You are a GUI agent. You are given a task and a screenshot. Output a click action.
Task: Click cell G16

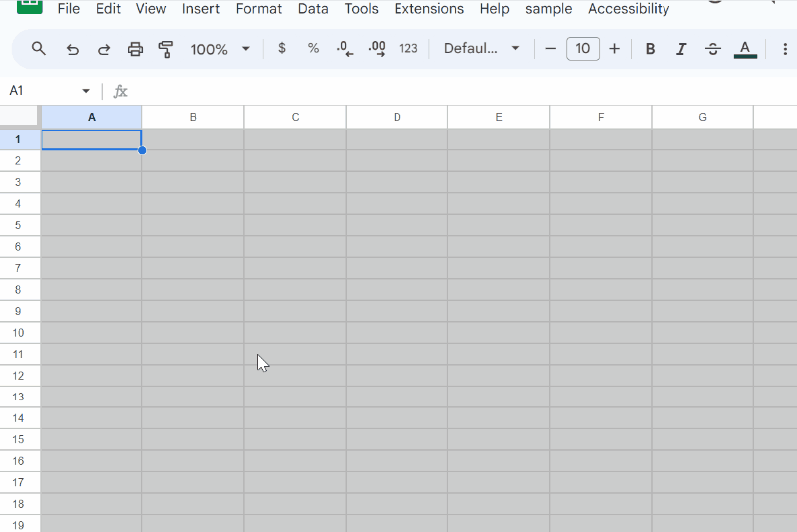702,461
